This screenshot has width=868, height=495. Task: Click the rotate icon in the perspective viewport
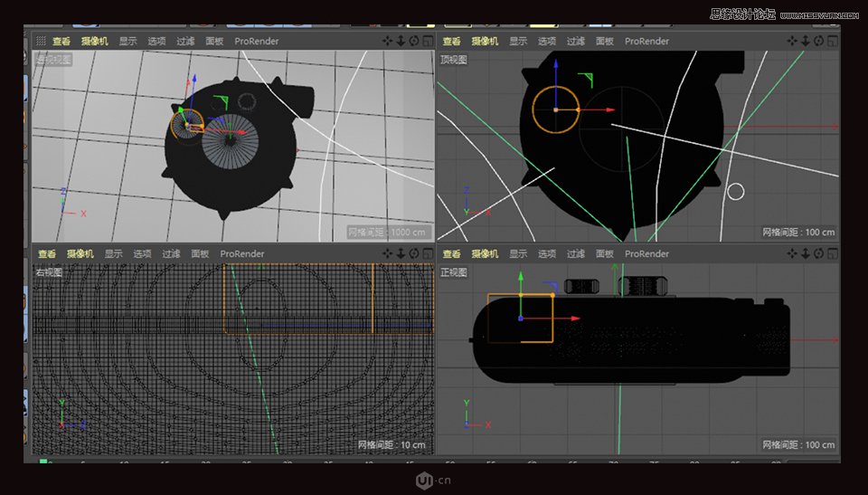[414, 41]
